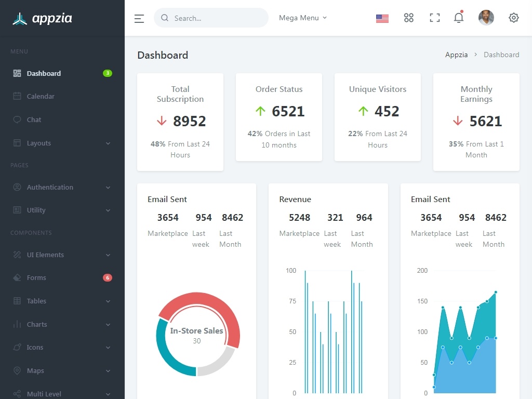
Task: Click the red down arrow beside 8952
Action: click(x=162, y=121)
